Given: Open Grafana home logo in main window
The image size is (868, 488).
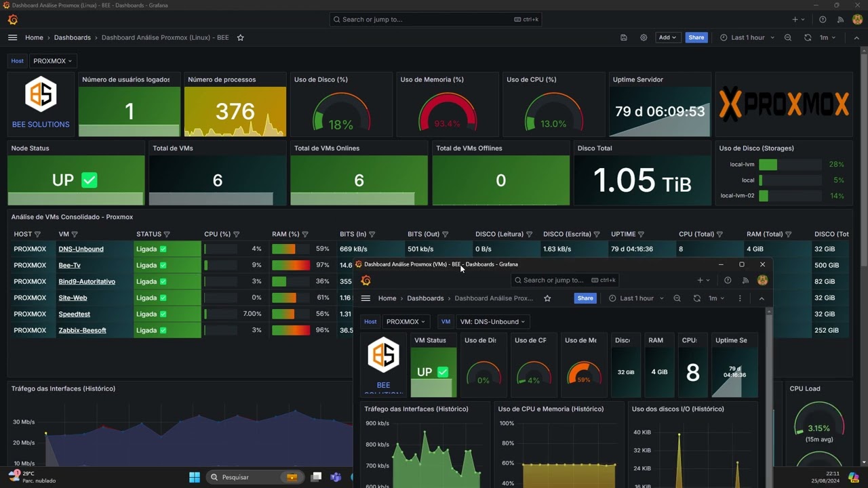Looking at the screenshot, I should [x=13, y=20].
